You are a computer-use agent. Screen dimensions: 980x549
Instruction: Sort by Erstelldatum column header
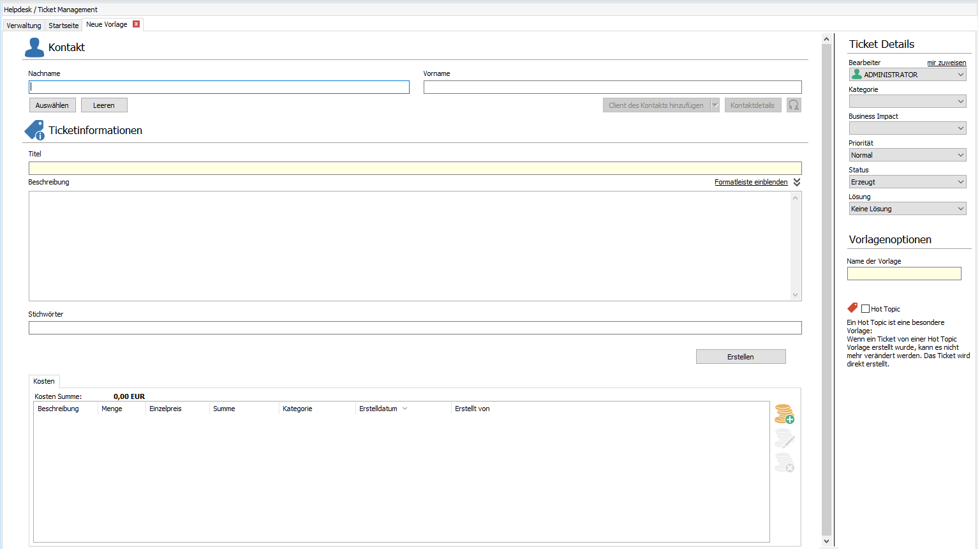378,409
